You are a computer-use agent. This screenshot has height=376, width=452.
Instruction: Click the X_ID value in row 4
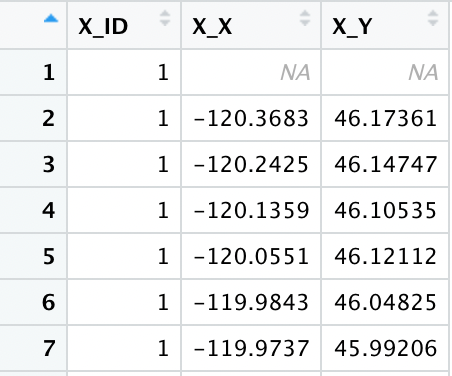[x=163, y=210]
